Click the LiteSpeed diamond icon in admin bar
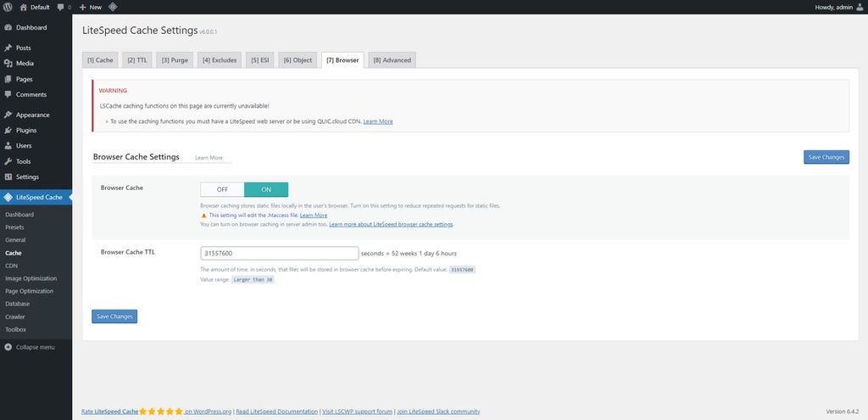This screenshot has width=868, height=420. 113,7
